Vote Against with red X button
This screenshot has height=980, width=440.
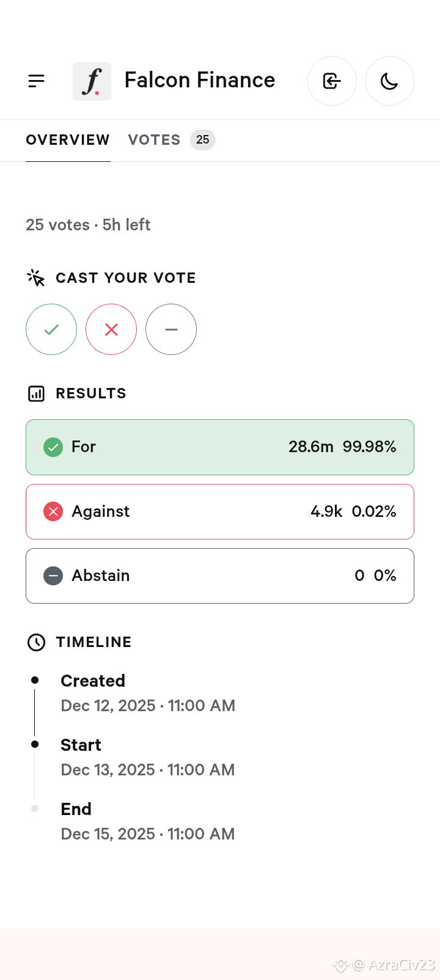point(111,329)
